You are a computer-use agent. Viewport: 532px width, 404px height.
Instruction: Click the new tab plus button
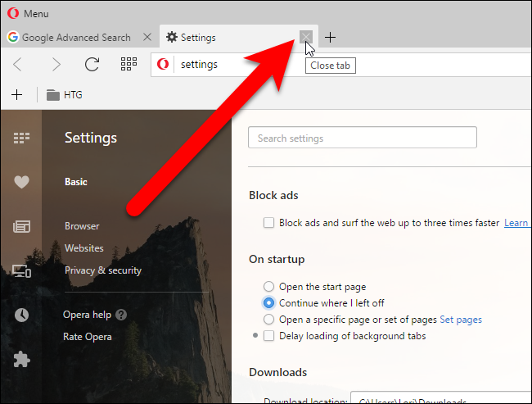click(x=330, y=37)
